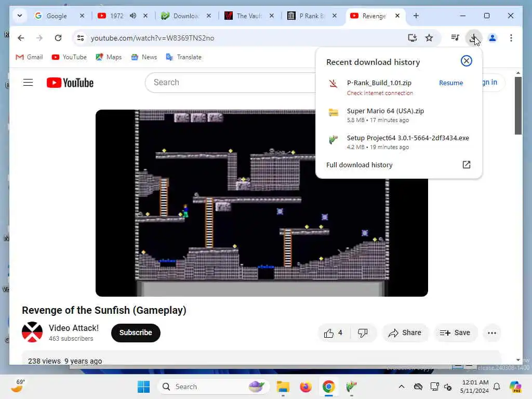The height and width of the screenshot is (399, 532).
Task: Open Video Attack! channel avatar
Action: (x=32, y=332)
